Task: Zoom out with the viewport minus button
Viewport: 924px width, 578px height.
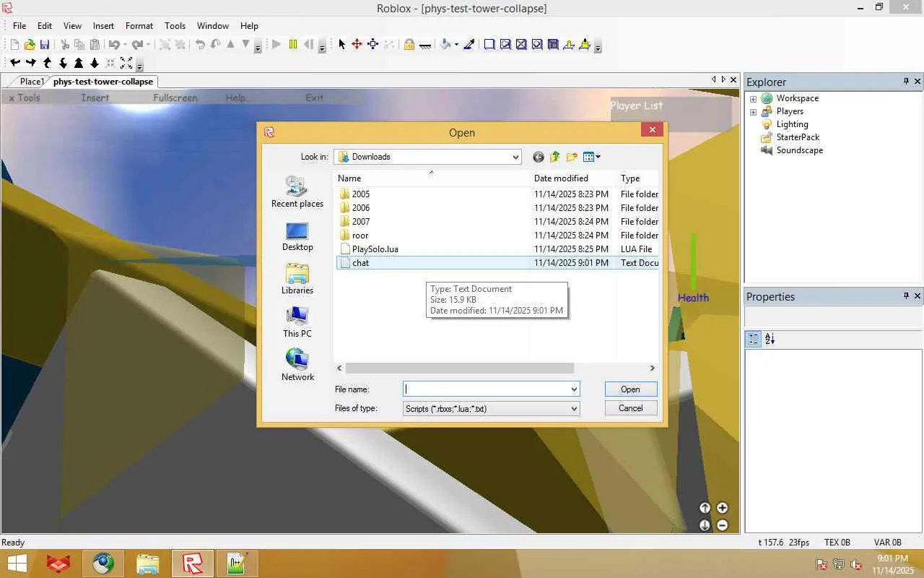Action: point(722,525)
